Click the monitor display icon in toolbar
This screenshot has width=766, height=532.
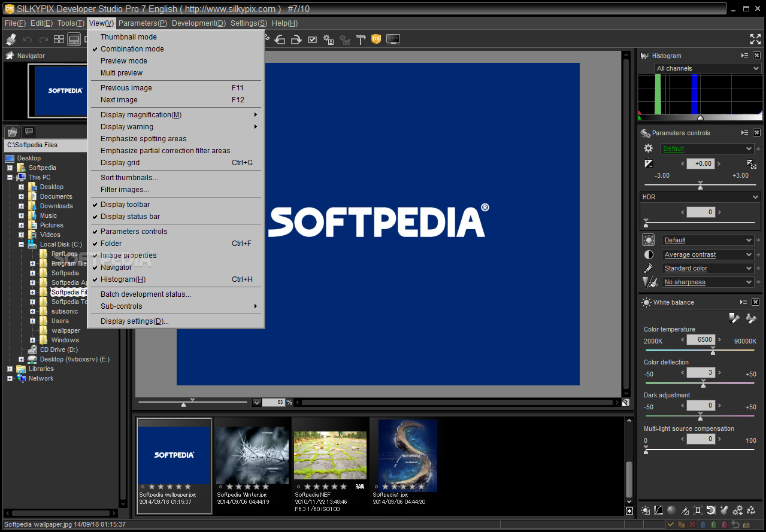393,39
